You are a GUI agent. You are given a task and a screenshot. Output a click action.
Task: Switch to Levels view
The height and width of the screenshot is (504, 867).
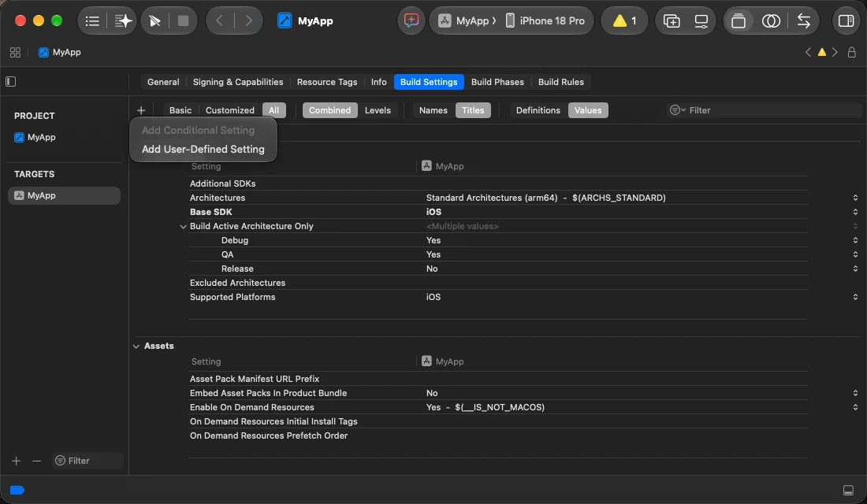(378, 110)
